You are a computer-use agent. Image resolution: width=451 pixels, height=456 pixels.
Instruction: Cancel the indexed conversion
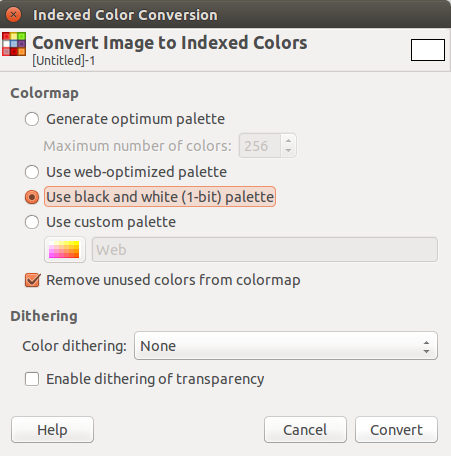[305, 430]
